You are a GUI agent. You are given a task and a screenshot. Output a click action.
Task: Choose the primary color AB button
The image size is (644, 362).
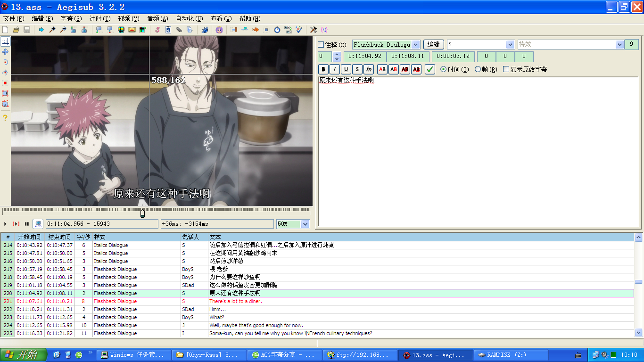point(382,69)
